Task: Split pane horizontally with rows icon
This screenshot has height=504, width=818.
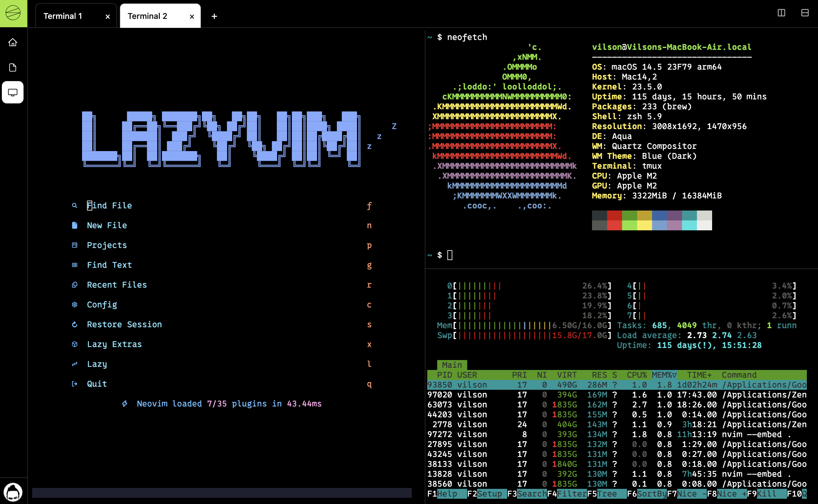Action: 805,13
